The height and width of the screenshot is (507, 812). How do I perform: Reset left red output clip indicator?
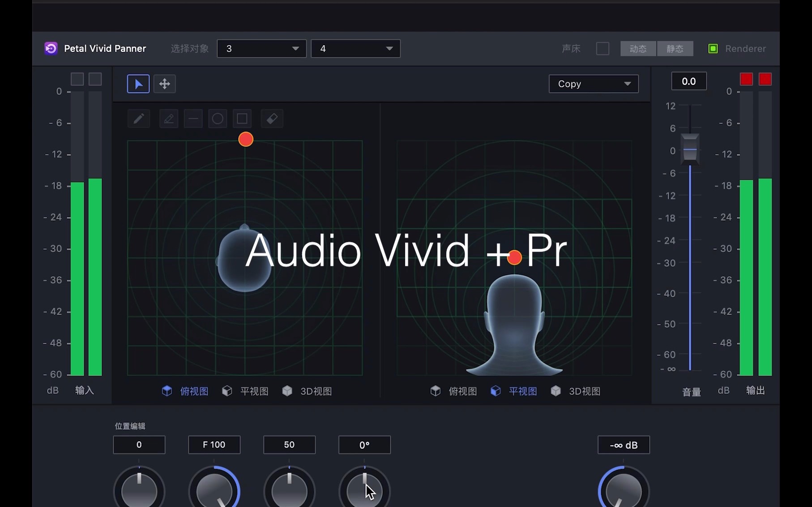(746, 79)
